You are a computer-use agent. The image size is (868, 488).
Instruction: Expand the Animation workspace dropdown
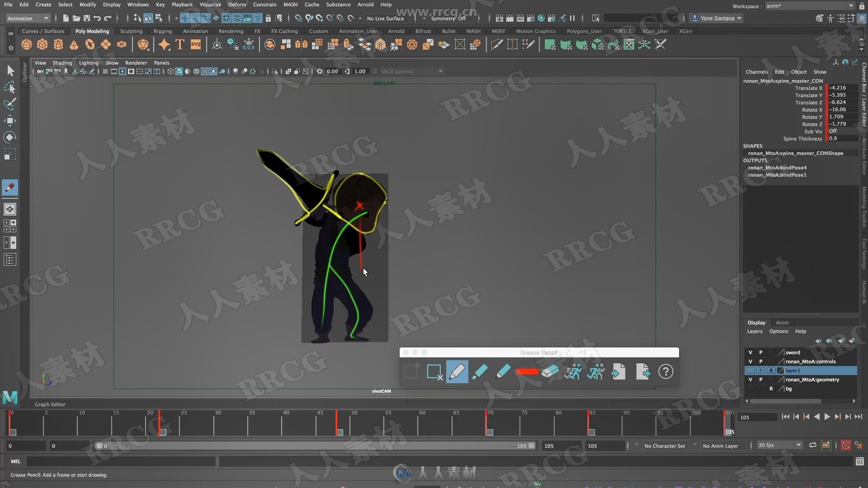coord(45,18)
